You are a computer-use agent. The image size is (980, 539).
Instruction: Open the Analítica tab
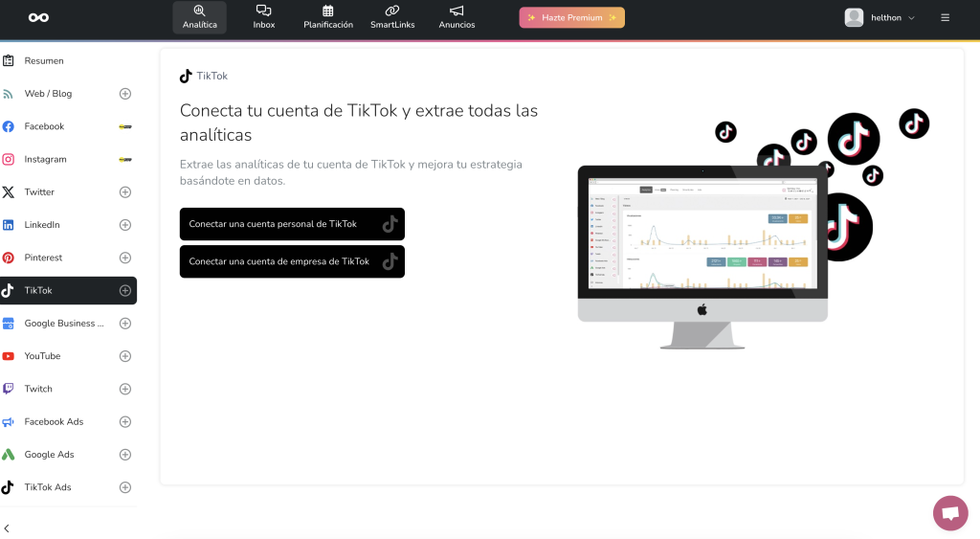(199, 17)
